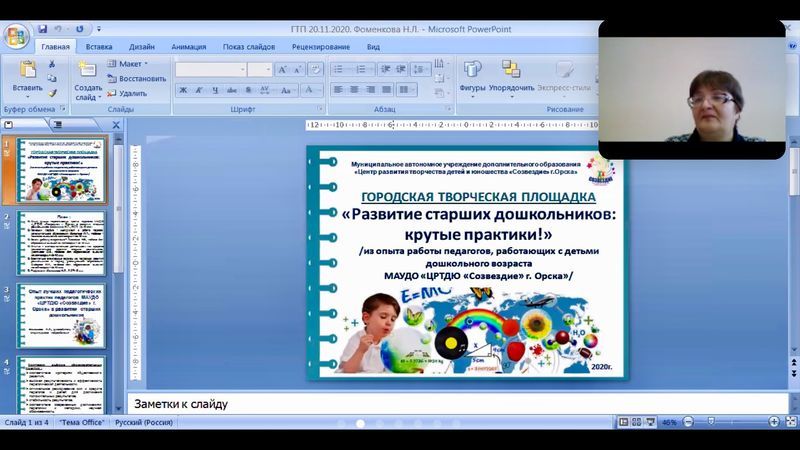Open the Показ слайдов ribbon tab
This screenshot has height=450, width=800.
(249, 46)
